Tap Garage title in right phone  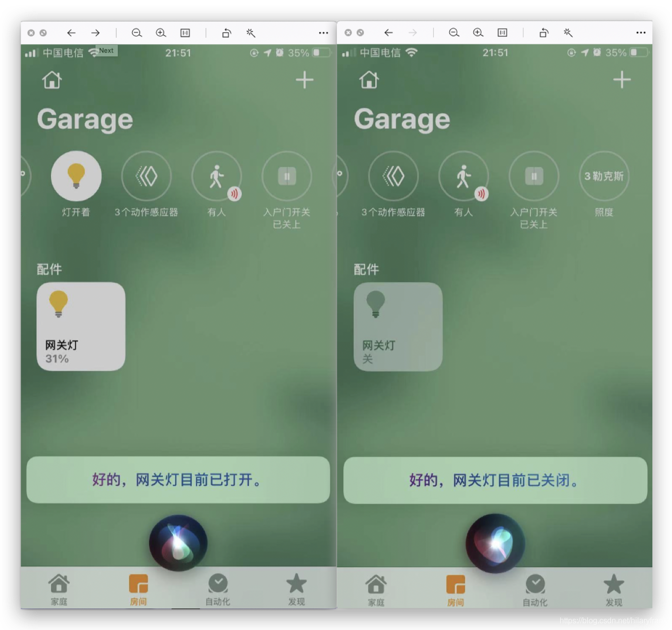point(402,119)
